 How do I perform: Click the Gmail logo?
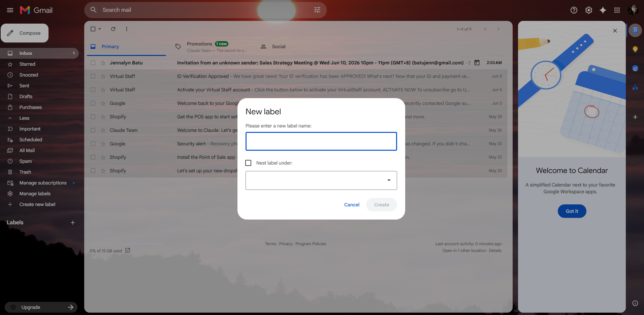pyautogui.click(x=36, y=10)
